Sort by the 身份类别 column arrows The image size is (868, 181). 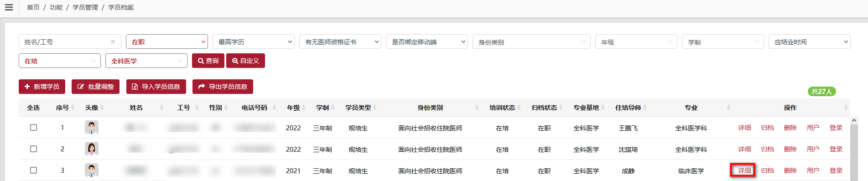(477, 108)
